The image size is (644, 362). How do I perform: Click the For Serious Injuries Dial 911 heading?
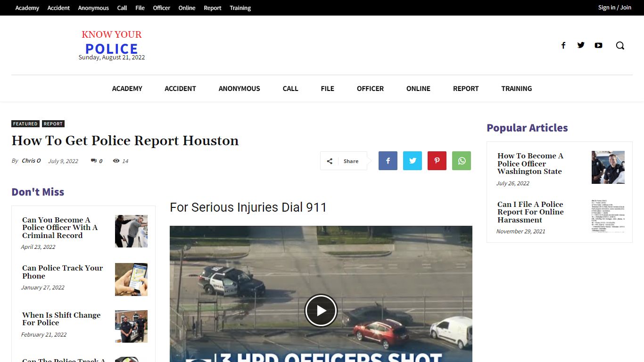(248, 207)
